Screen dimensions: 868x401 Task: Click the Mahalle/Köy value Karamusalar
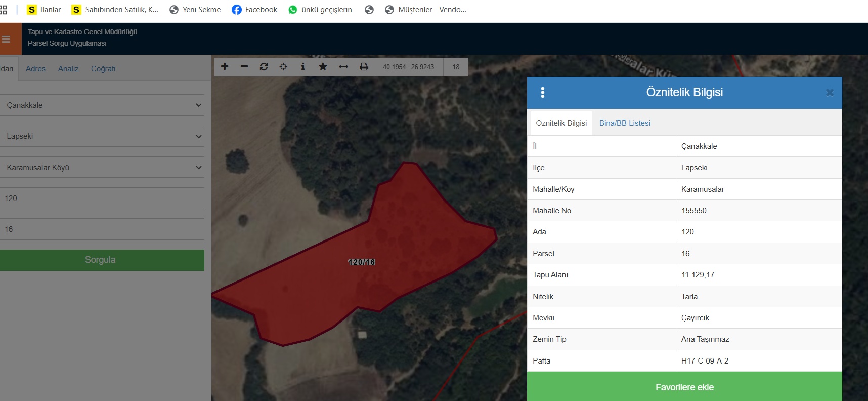point(703,189)
